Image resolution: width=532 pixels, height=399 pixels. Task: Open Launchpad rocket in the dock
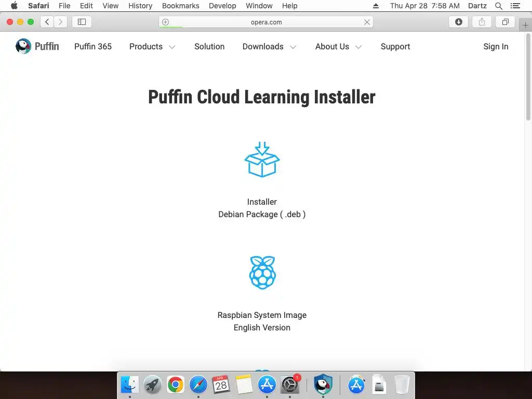coord(152,385)
